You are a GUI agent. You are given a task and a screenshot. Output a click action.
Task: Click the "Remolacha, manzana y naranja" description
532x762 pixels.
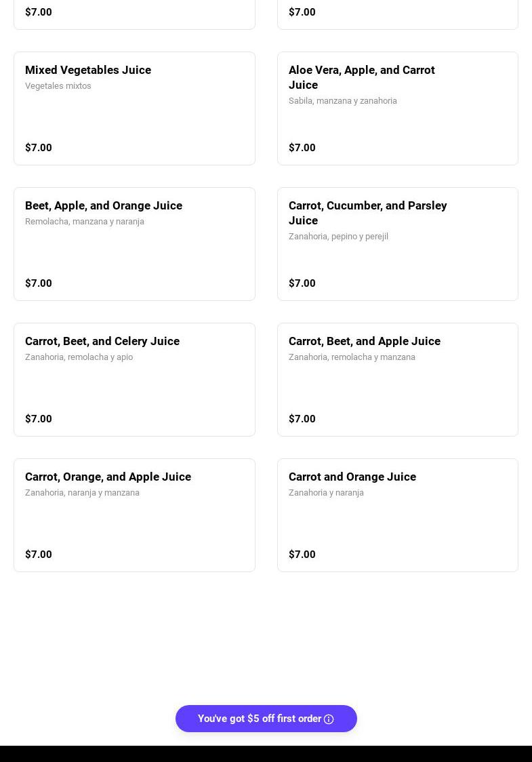coord(85,222)
